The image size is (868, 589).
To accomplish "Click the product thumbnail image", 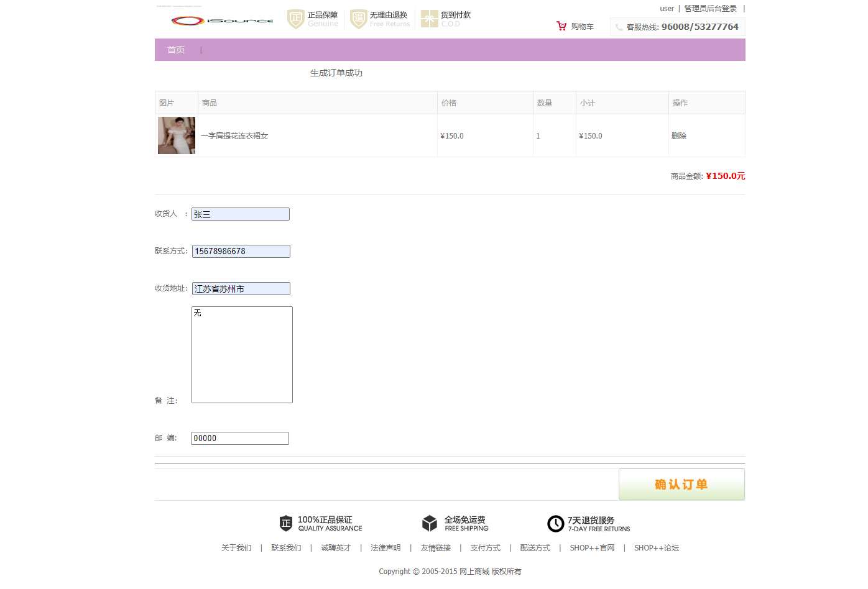I will point(176,135).
